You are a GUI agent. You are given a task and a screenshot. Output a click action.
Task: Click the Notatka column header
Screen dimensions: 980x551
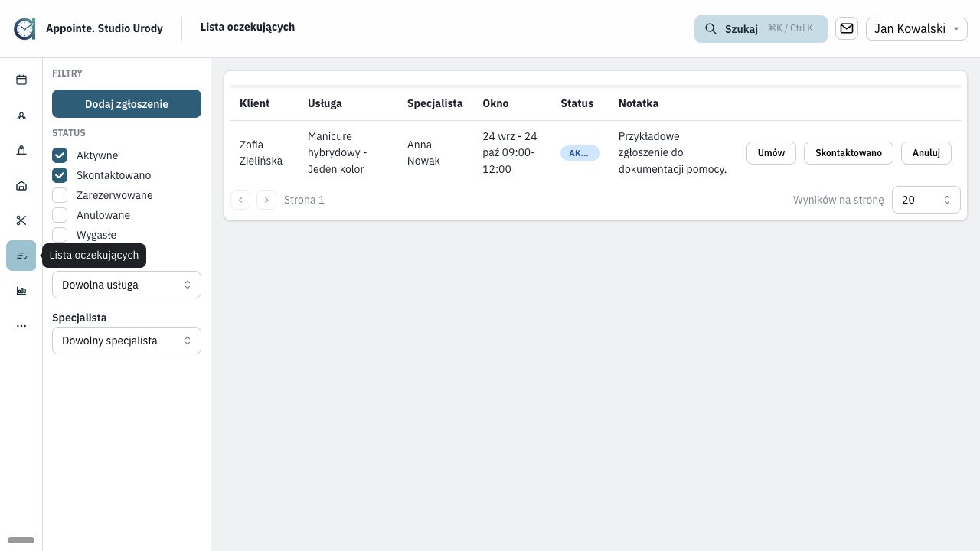[x=639, y=103]
